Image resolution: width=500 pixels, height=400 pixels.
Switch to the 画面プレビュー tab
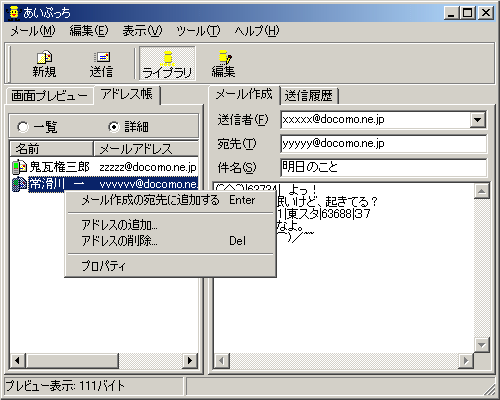click(49, 96)
